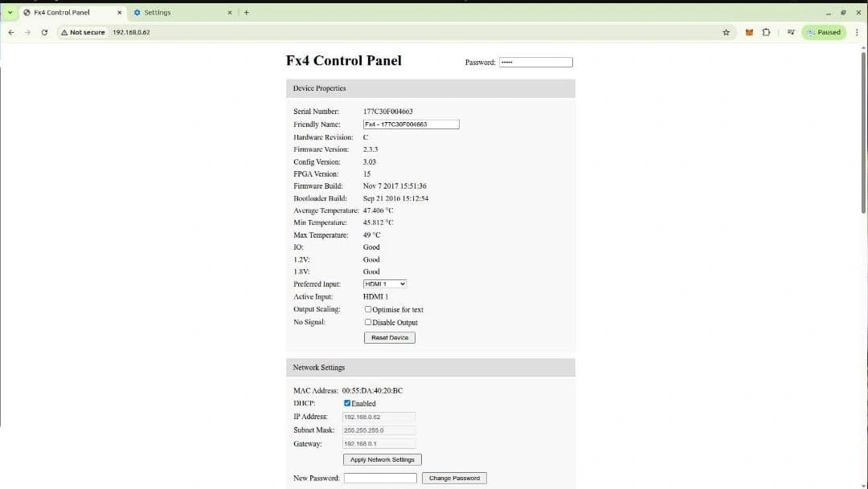Uncheck the DHCP Enabled checkbox

point(347,403)
